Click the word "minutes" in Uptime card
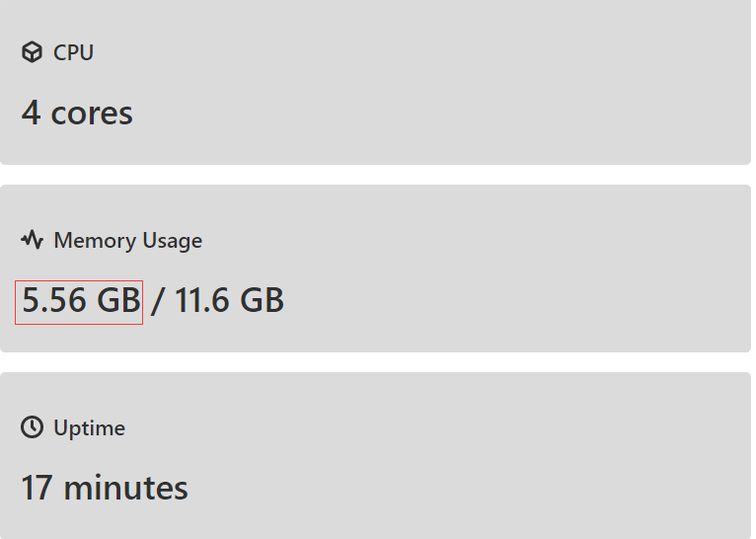The image size is (756, 539). coord(124,488)
